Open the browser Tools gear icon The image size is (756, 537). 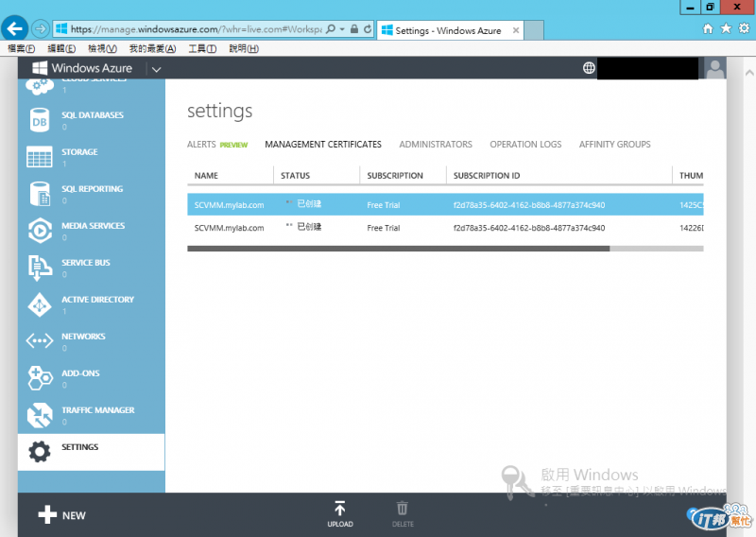click(745, 28)
